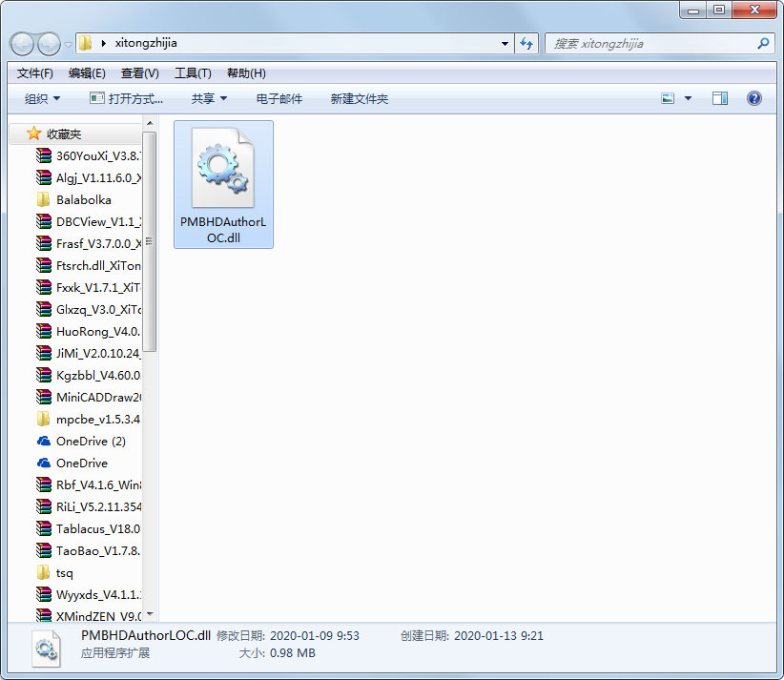Select the XMindZEN_V9 archive in sidebar
Image resolution: width=784 pixels, height=680 pixels.
click(88, 616)
